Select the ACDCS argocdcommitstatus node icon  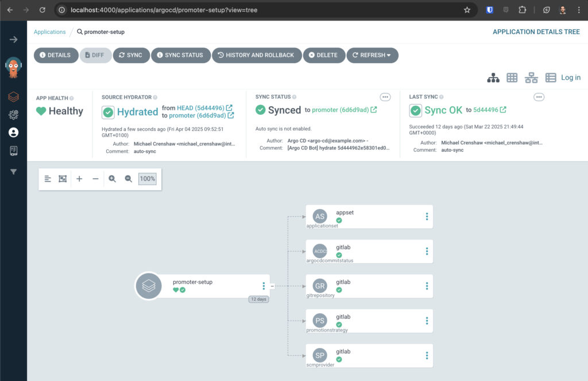tap(320, 251)
